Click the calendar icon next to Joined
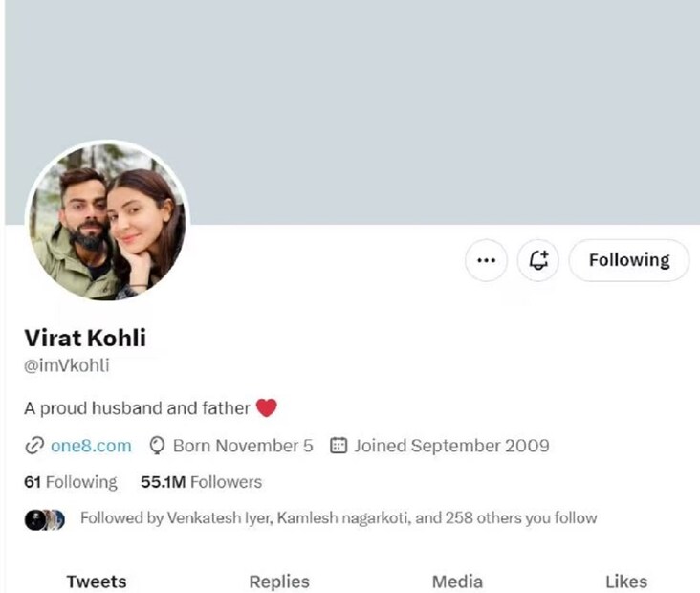This screenshot has height=593, width=700. (x=338, y=446)
